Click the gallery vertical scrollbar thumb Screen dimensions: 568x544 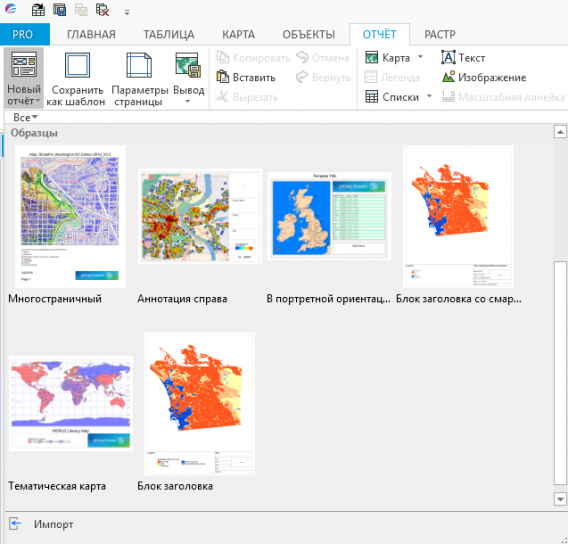point(560,373)
